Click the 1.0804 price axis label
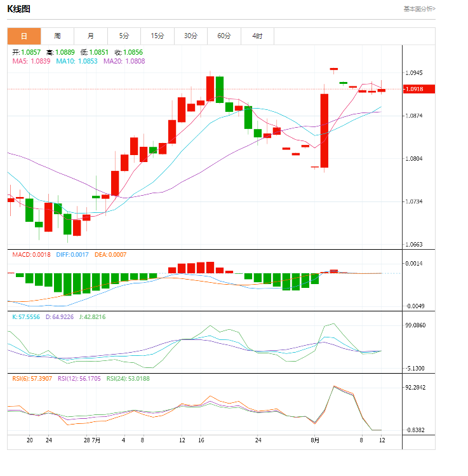 tap(414, 158)
